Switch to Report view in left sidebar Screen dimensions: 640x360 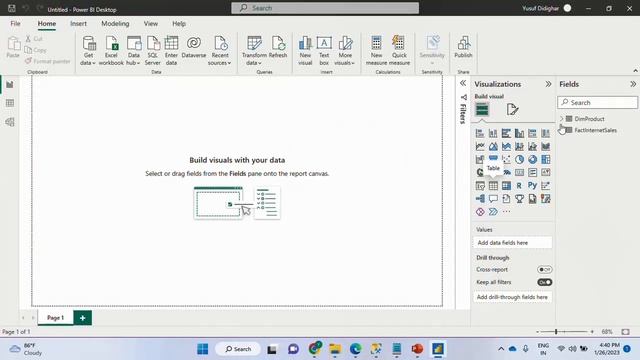tap(10, 84)
